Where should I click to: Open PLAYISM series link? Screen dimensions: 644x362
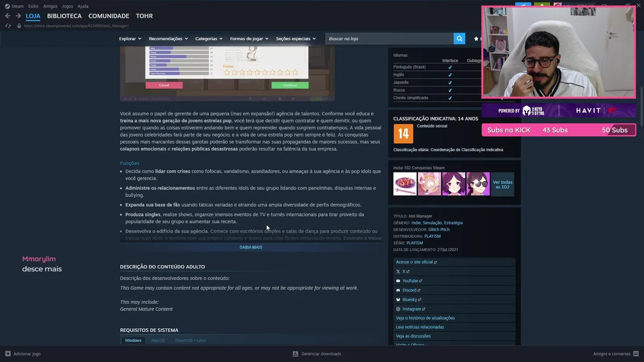415,243
